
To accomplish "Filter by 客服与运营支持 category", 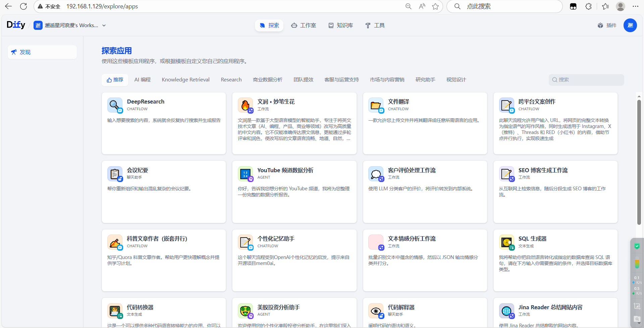I will (x=341, y=80).
